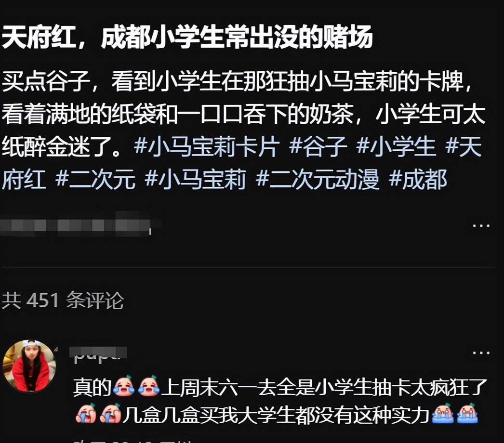504x443 pixels.
Task: Open the #二次元动漫 hashtag
Action: (x=317, y=179)
